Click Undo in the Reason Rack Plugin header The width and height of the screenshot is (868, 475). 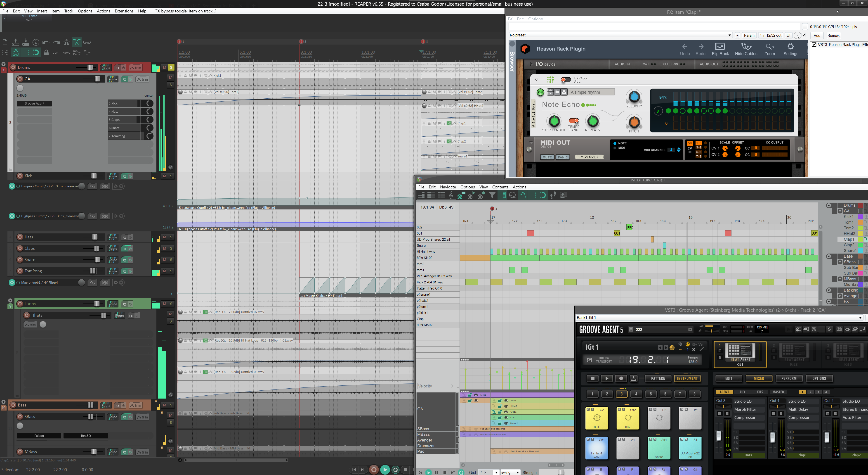click(685, 49)
